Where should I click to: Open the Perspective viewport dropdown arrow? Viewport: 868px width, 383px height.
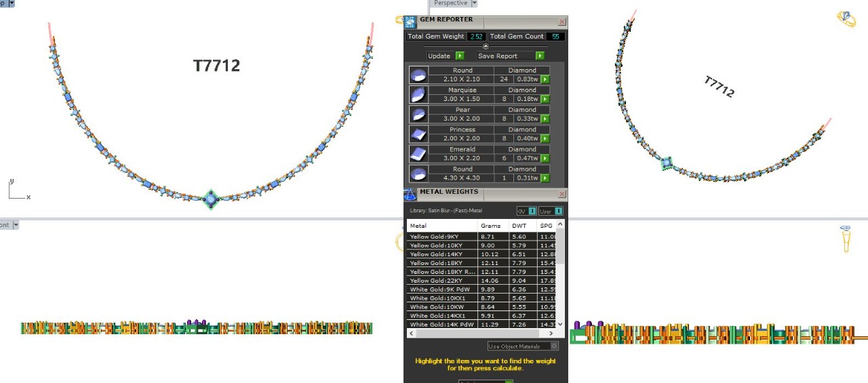click(x=474, y=3)
